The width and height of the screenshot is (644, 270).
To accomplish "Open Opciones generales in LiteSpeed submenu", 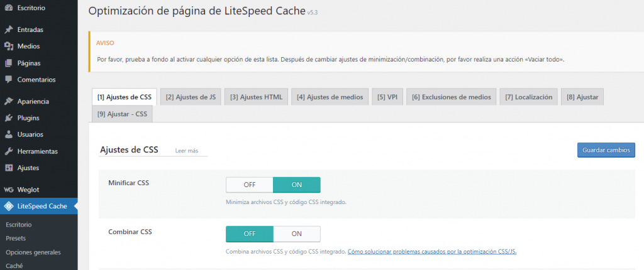I will tap(33, 252).
